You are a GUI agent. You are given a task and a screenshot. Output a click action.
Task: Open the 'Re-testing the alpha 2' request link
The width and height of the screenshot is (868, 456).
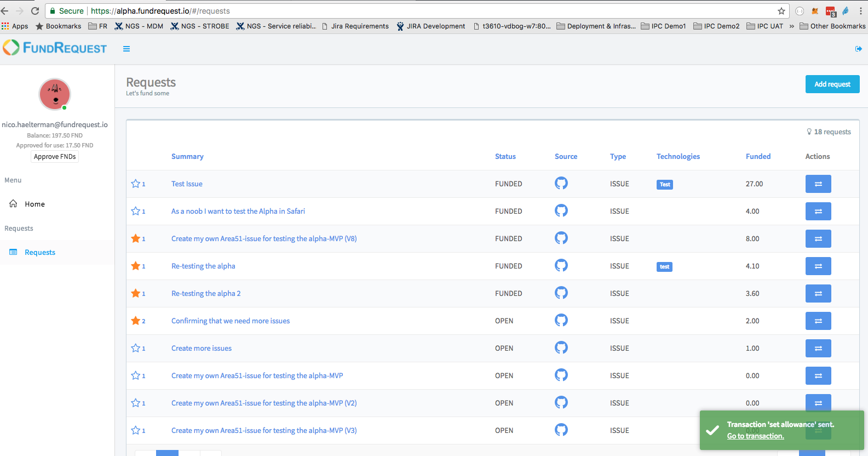click(206, 293)
